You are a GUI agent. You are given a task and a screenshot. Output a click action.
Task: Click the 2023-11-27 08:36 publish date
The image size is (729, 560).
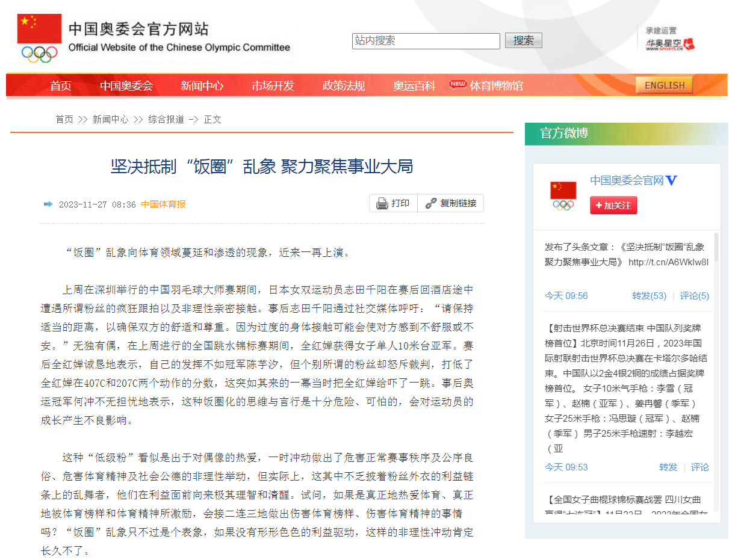point(98,205)
